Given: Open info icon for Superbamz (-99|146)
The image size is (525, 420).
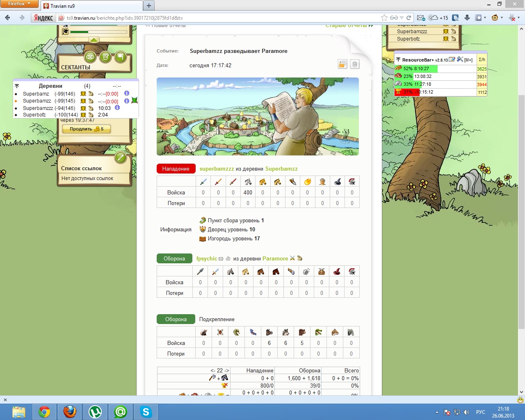Looking at the screenshot, I should click(x=127, y=94).
